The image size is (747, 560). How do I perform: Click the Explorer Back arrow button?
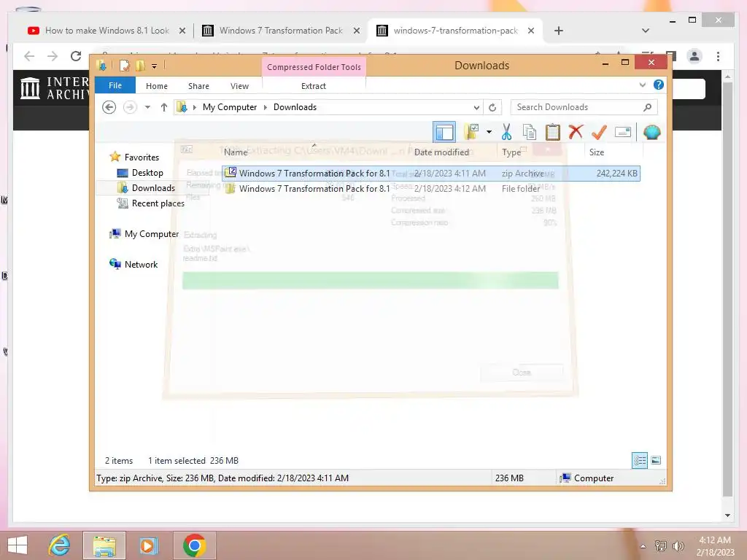pyautogui.click(x=109, y=107)
